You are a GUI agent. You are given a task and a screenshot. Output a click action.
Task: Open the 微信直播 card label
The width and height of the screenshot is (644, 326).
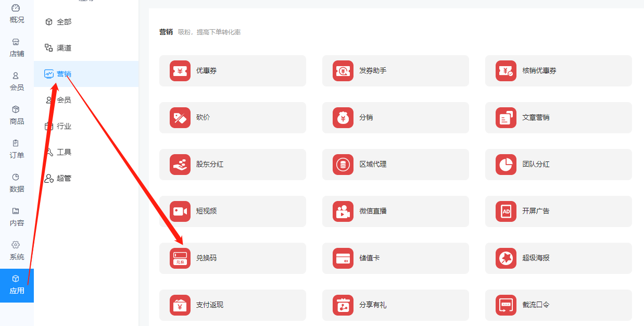373,211
